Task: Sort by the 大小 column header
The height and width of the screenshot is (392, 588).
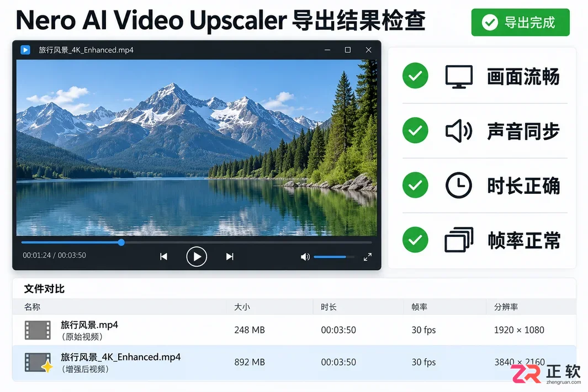Action: (242, 307)
